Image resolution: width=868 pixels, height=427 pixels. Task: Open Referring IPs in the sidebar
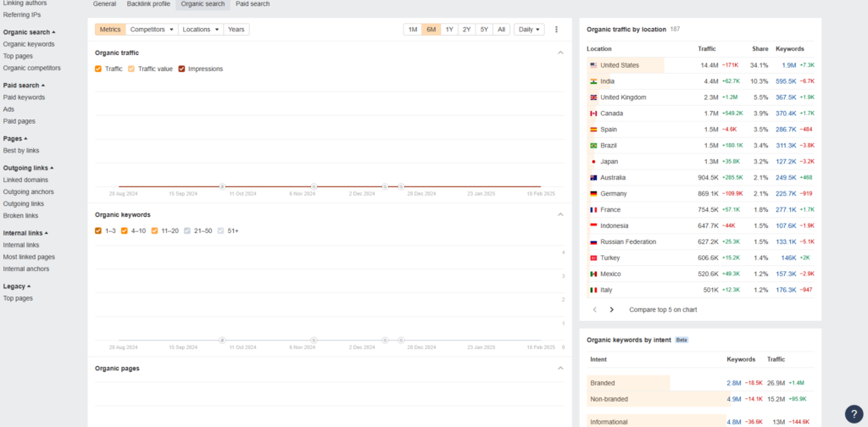21,15
